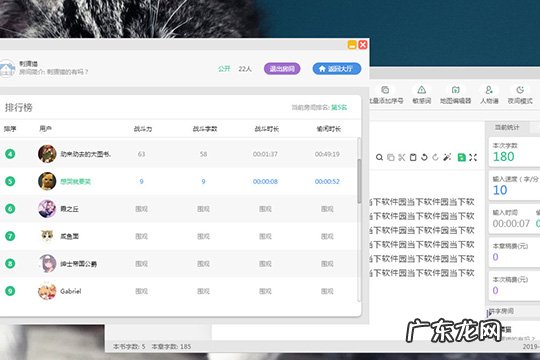Minimize the leaderboard room window
540x360 pixels.
(352, 45)
